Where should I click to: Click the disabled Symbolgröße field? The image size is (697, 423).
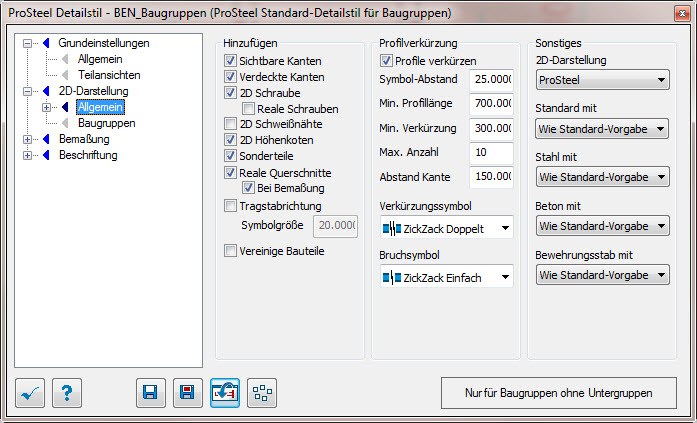(x=336, y=226)
